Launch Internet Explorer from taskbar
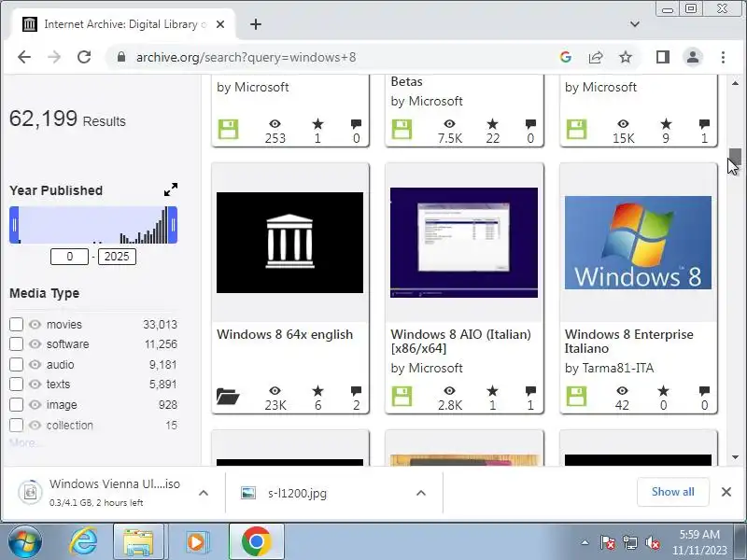Screen dimensions: 747x560 tap(83, 542)
